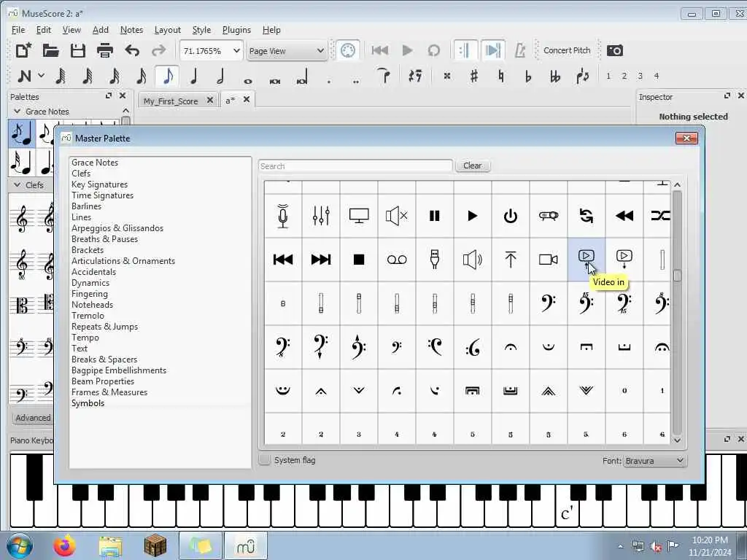
Task: Open note input mode dropdown arrow
Action: (42, 76)
